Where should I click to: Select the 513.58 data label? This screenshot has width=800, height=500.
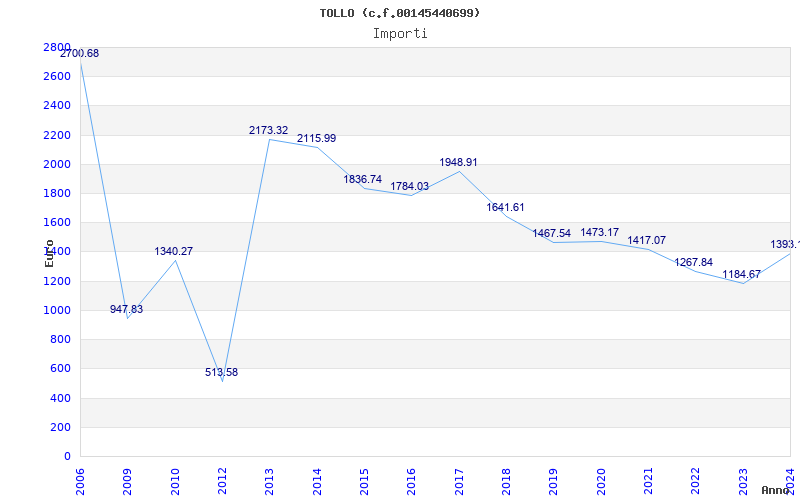(221, 372)
